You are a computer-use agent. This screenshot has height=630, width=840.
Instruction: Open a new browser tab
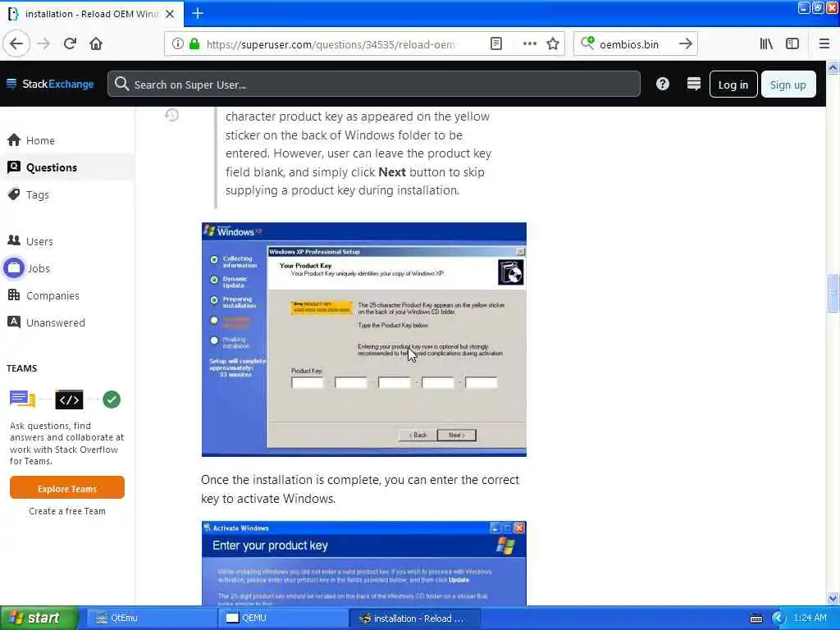click(197, 13)
